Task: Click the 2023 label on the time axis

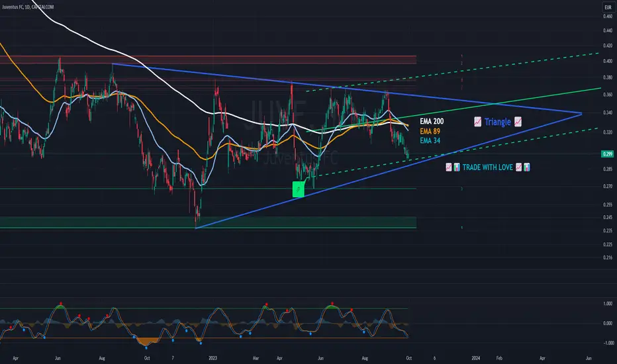Action: pos(213,358)
